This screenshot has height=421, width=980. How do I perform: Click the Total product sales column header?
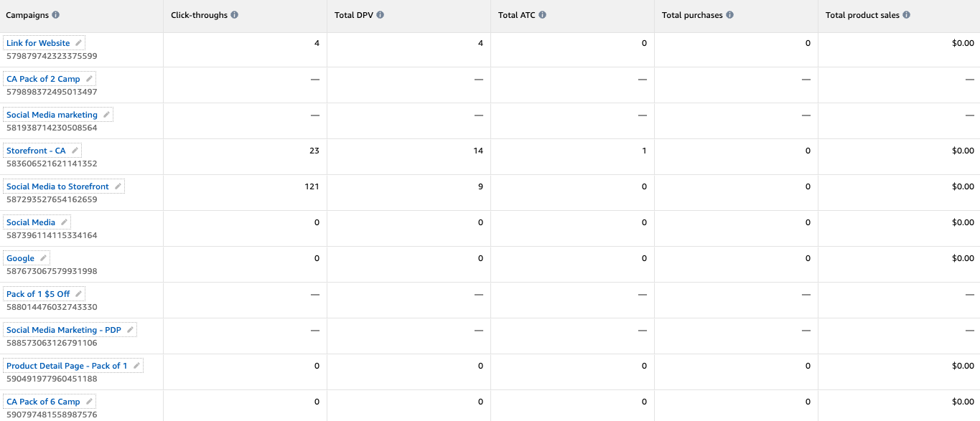pyautogui.click(x=863, y=15)
